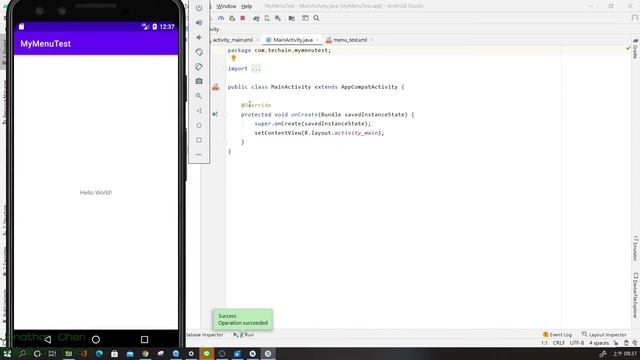Tap the phone's Back navigation button

48,339
